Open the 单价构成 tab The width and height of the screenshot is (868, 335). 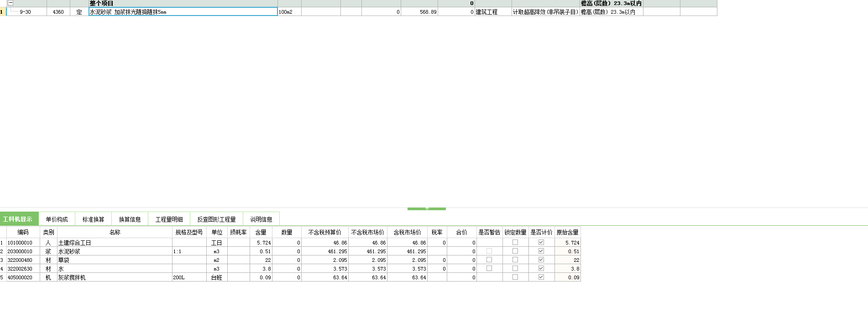(x=57, y=219)
